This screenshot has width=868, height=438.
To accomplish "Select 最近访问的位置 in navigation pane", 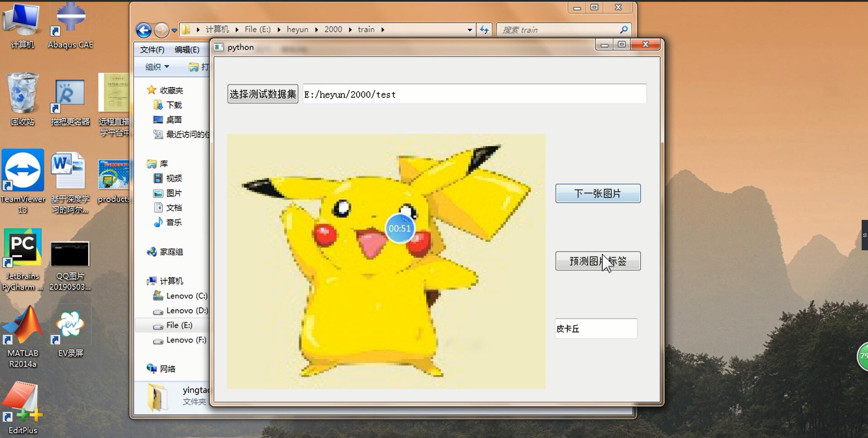I will [181, 134].
